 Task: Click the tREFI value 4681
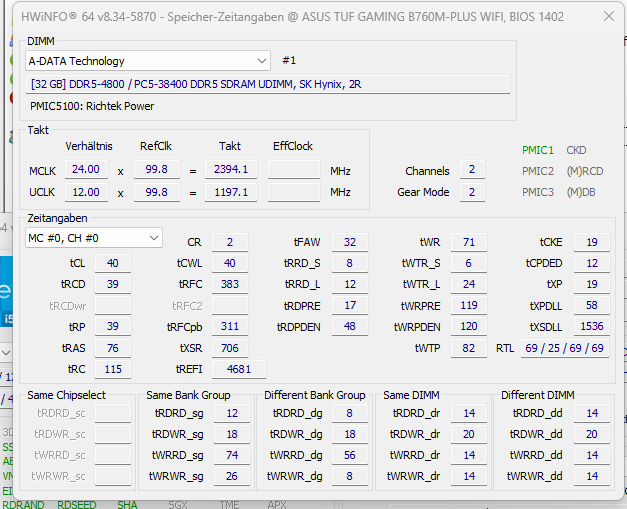click(x=239, y=369)
